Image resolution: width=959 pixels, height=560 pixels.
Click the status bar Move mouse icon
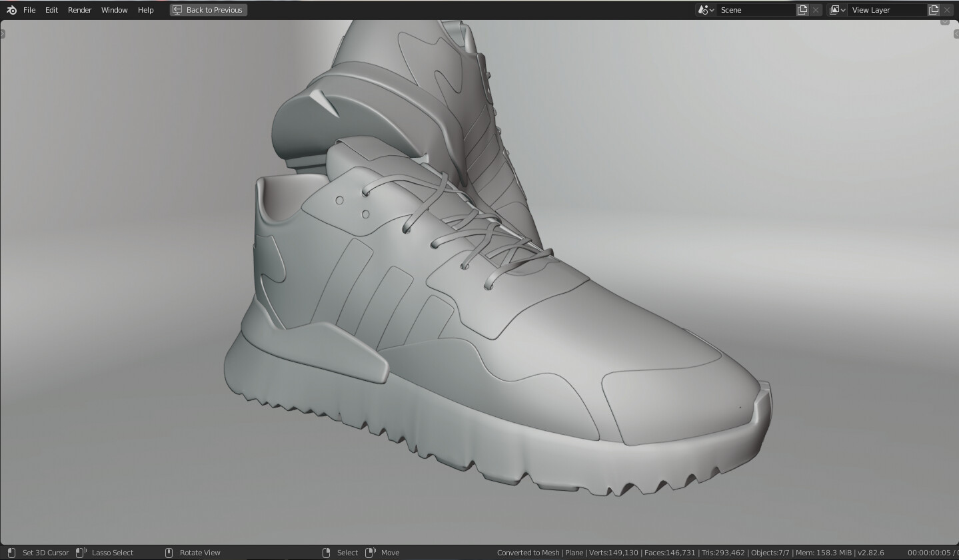point(371,553)
